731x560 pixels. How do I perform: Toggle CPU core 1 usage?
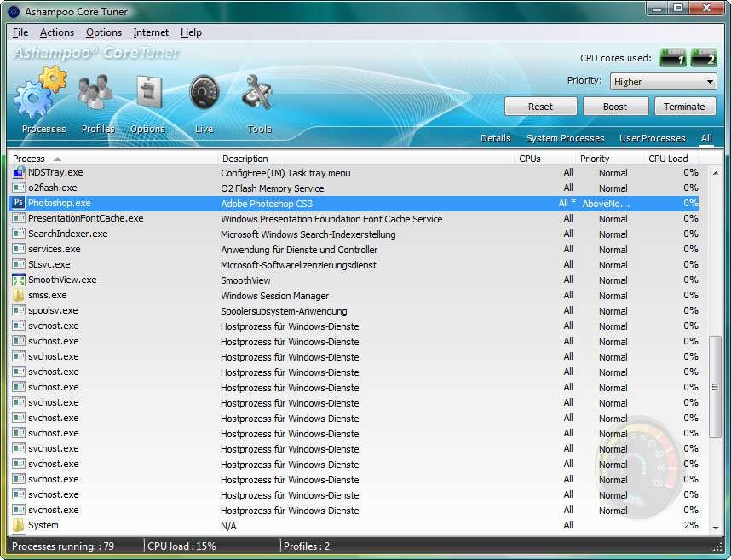click(672, 58)
